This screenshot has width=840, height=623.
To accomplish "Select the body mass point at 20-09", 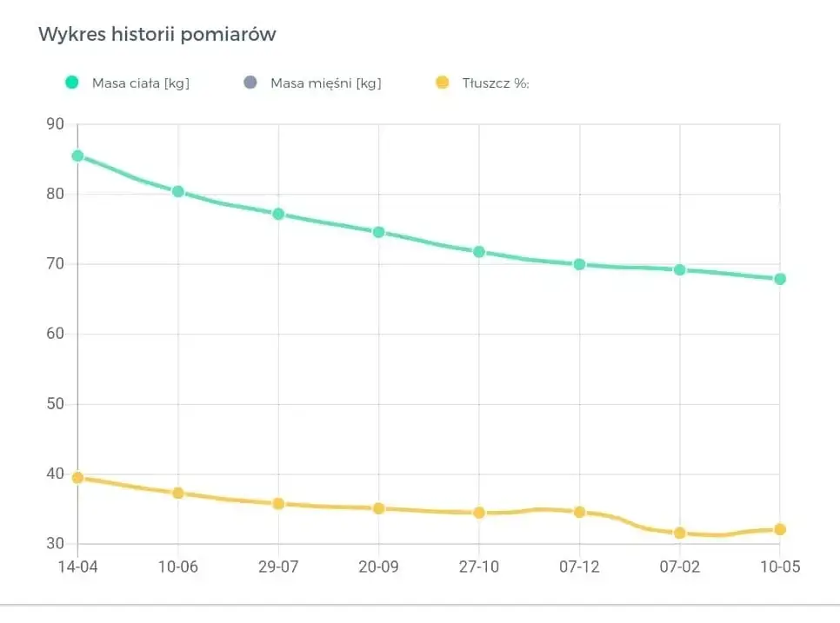I will (379, 232).
